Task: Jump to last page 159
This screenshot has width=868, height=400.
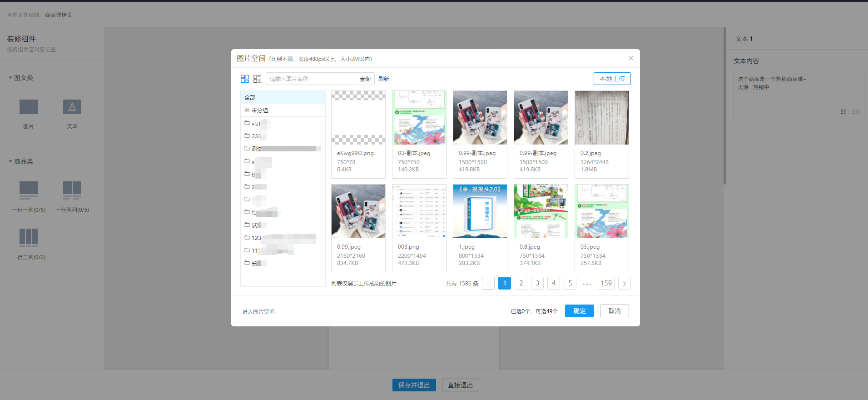Action: pyautogui.click(x=606, y=283)
